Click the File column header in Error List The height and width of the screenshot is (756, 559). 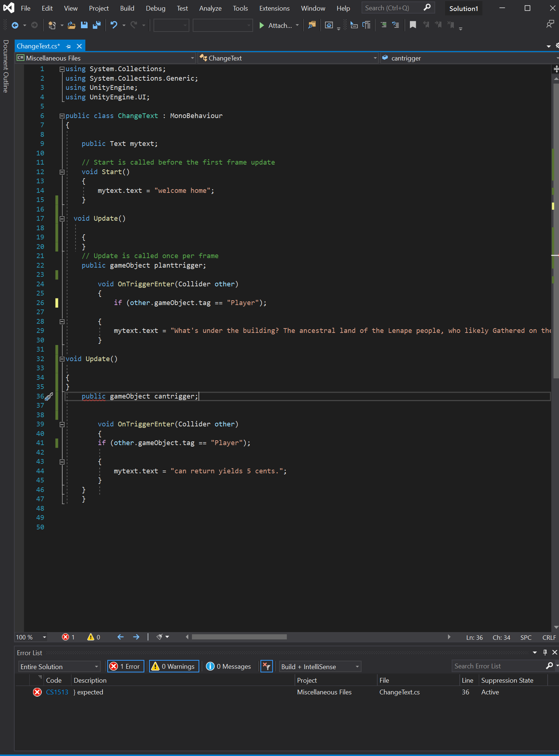(384, 680)
